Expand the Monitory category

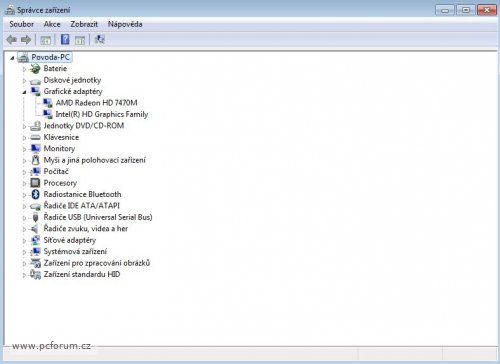tap(24, 149)
